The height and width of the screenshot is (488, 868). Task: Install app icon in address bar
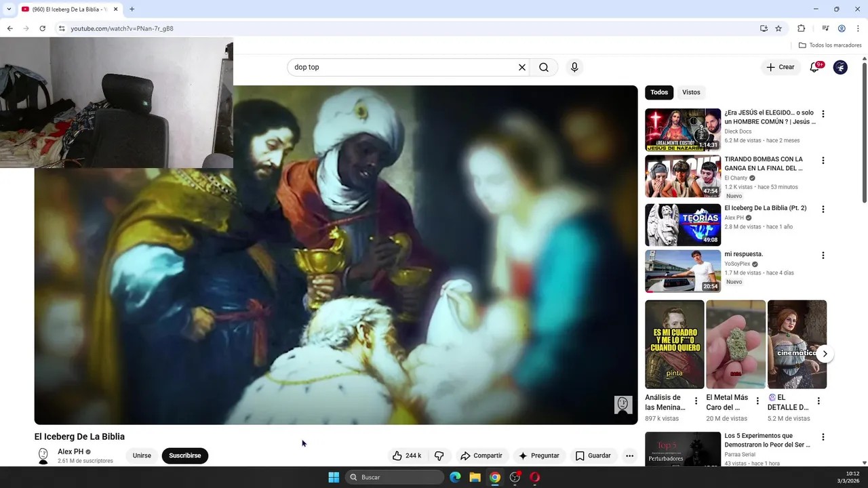[764, 28]
